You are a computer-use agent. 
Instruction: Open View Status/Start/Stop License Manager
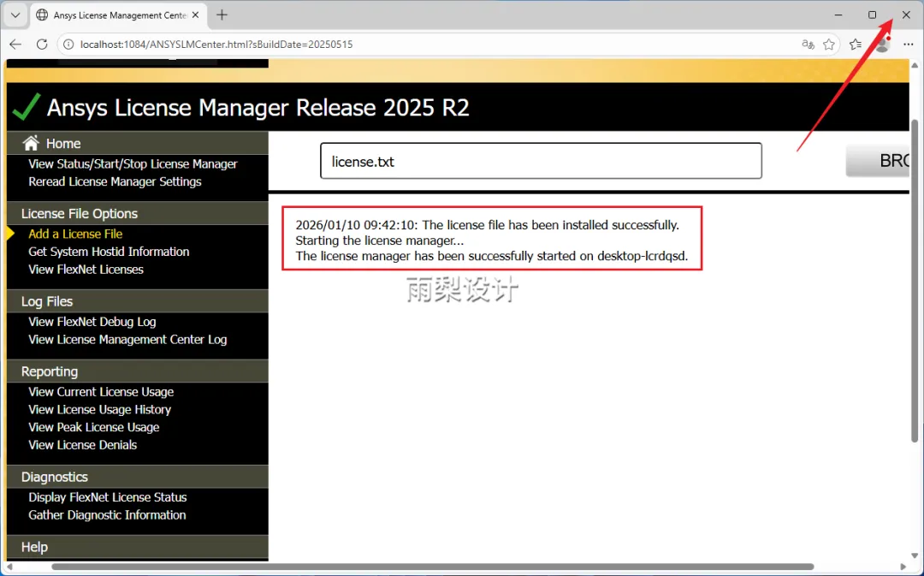pyautogui.click(x=133, y=163)
